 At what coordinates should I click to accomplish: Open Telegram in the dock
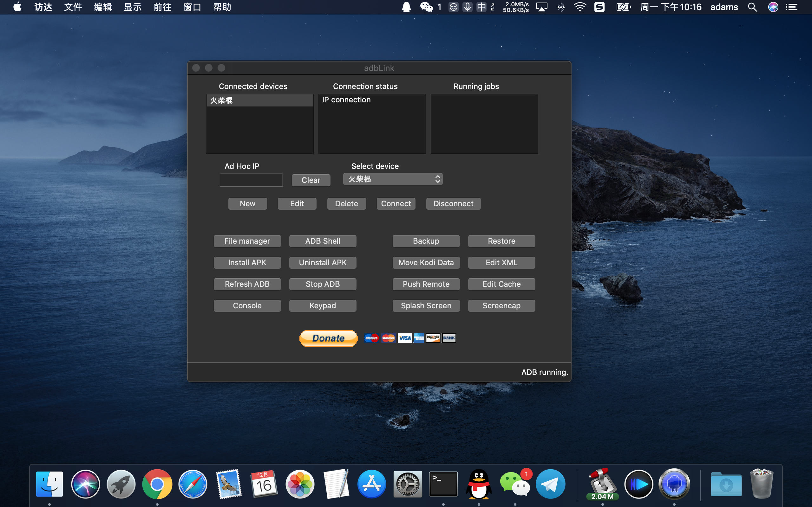pos(550,484)
